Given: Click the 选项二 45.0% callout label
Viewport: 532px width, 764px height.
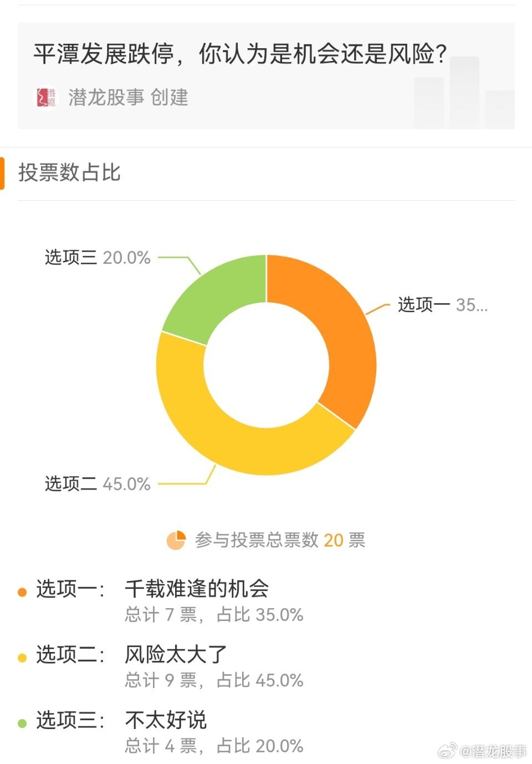Looking at the screenshot, I should 98,484.
